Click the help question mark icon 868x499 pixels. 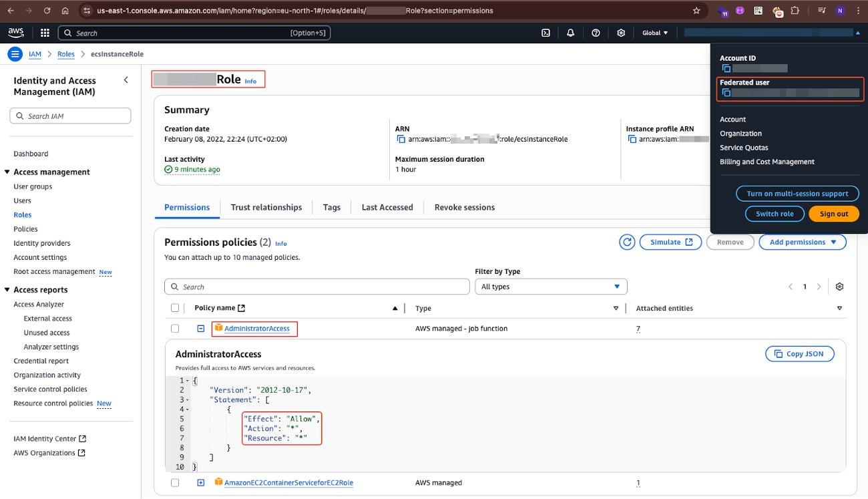[x=596, y=33]
